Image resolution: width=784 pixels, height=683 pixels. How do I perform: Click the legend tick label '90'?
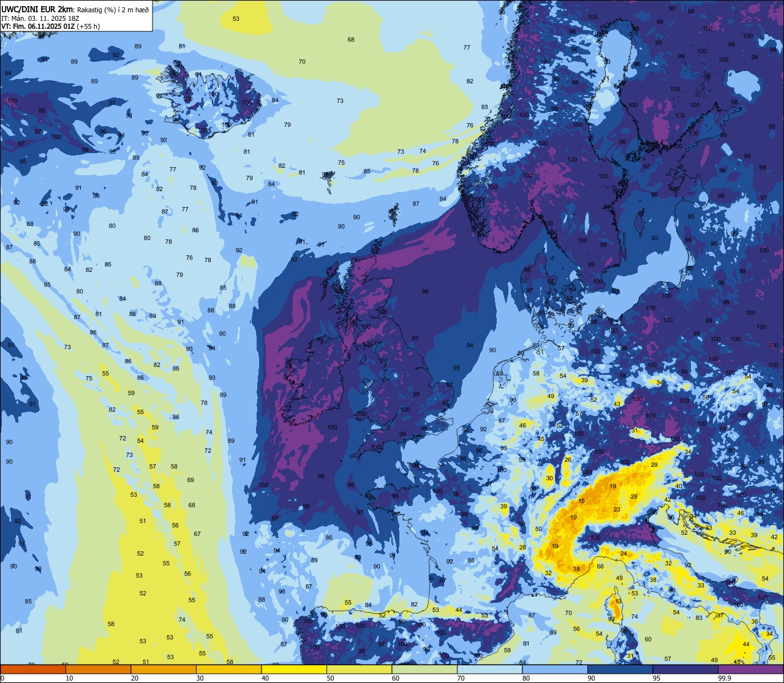[591, 678]
